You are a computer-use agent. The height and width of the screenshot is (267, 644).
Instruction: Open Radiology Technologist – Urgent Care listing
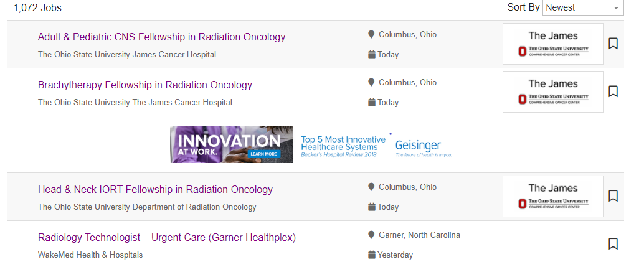(167, 238)
